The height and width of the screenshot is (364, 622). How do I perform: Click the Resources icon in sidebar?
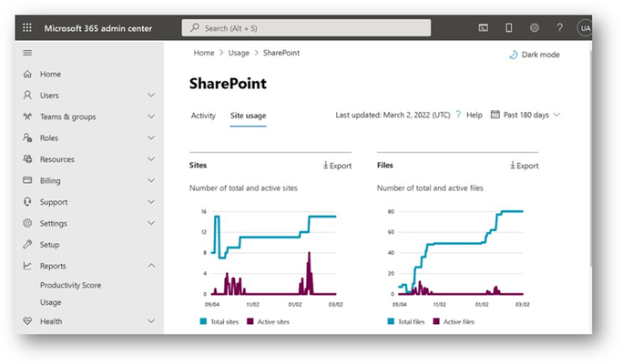(27, 159)
